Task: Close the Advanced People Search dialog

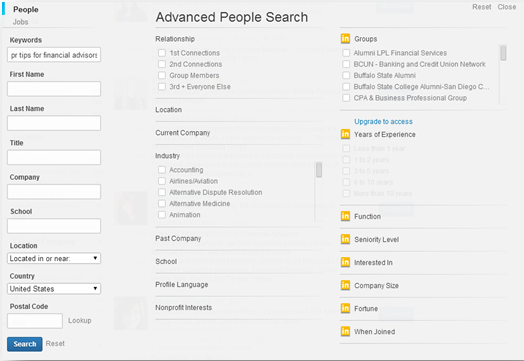Action: [x=507, y=7]
